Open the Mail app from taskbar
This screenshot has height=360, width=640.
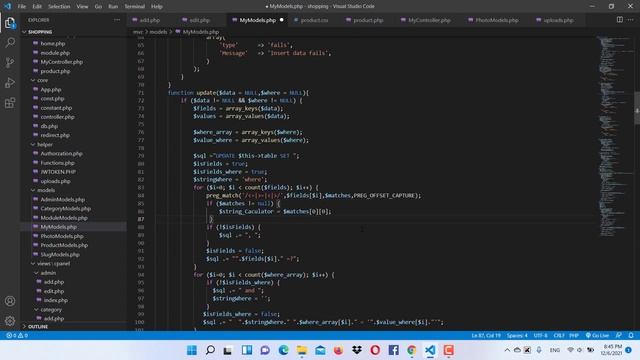coord(320,350)
